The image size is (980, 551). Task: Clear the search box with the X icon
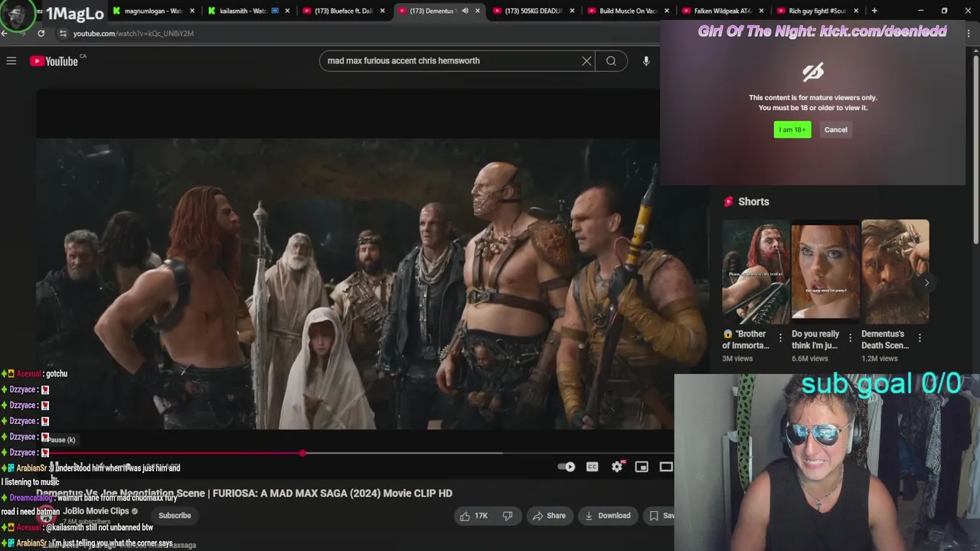click(586, 61)
